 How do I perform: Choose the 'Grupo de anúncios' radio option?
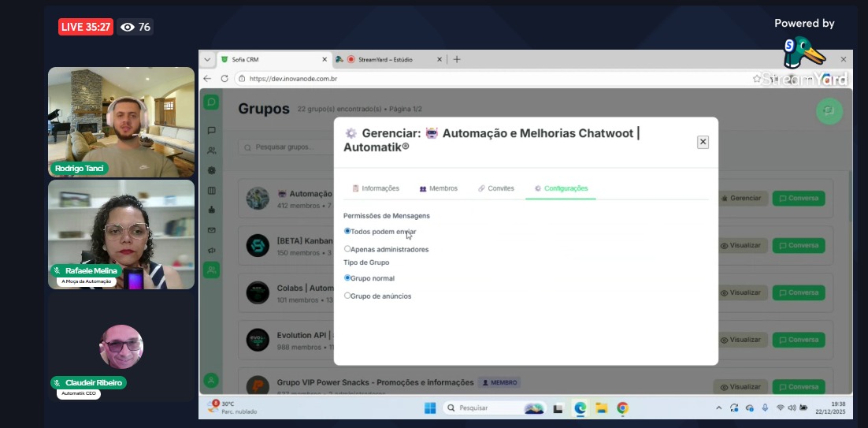pyautogui.click(x=347, y=296)
